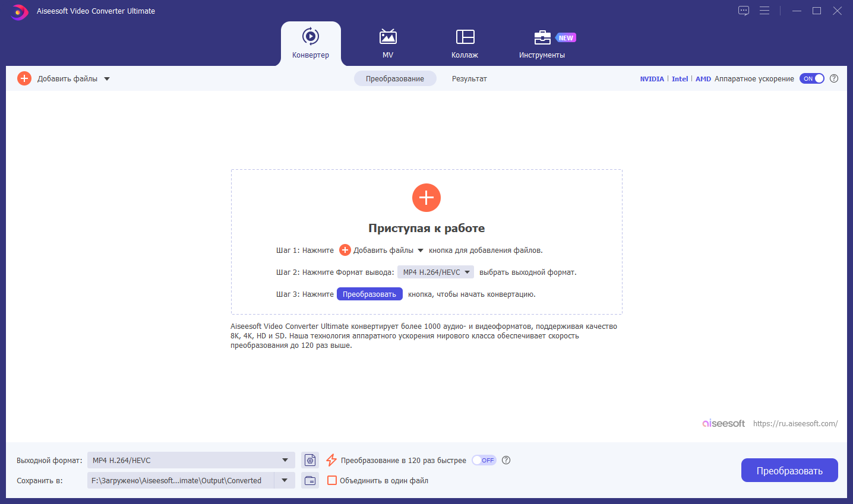Open the hamburger menu in title bar
The image size is (853, 504).
(764, 11)
